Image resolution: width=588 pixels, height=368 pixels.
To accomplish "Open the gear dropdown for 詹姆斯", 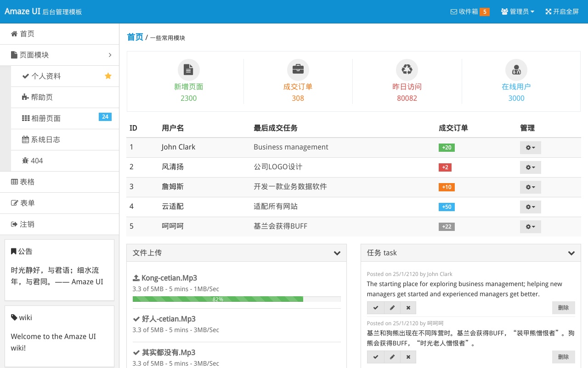I will (531, 187).
